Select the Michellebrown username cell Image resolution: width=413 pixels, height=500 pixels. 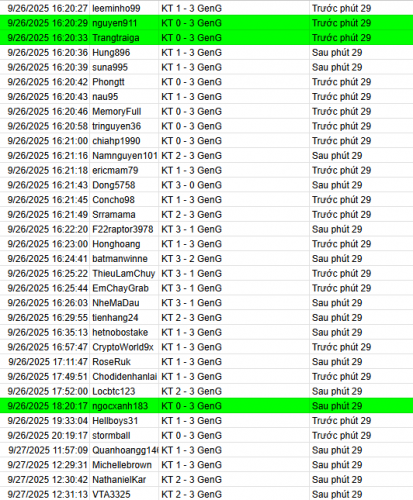(x=124, y=465)
